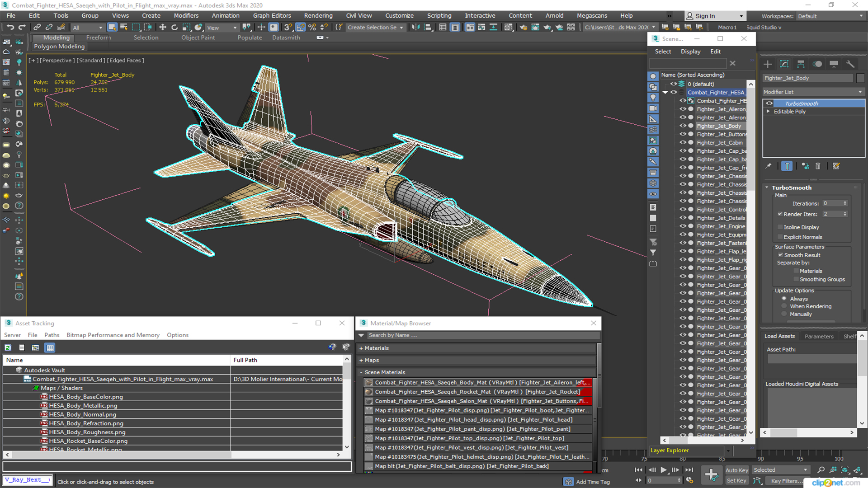868x488 pixels.
Task: Click object color swatch beside Fighter_Jet_Body
Action: click(x=860, y=78)
